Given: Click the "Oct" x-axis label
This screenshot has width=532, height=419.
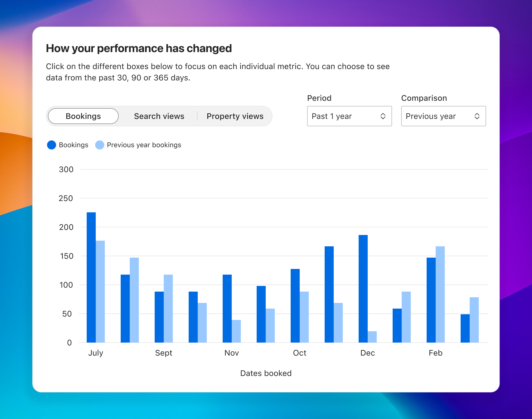Looking at the screenshot, I should point(300,353).
